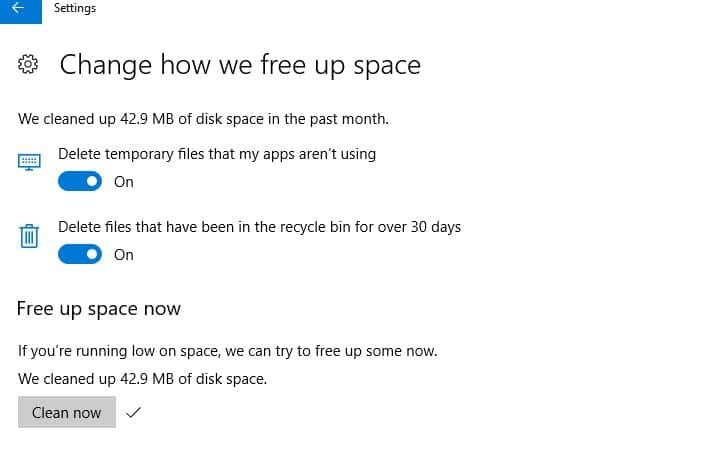Click the checkmark next to Clean now
This screenshot has height=459, width=707.
pyautogui.click(x=134, y=412)
